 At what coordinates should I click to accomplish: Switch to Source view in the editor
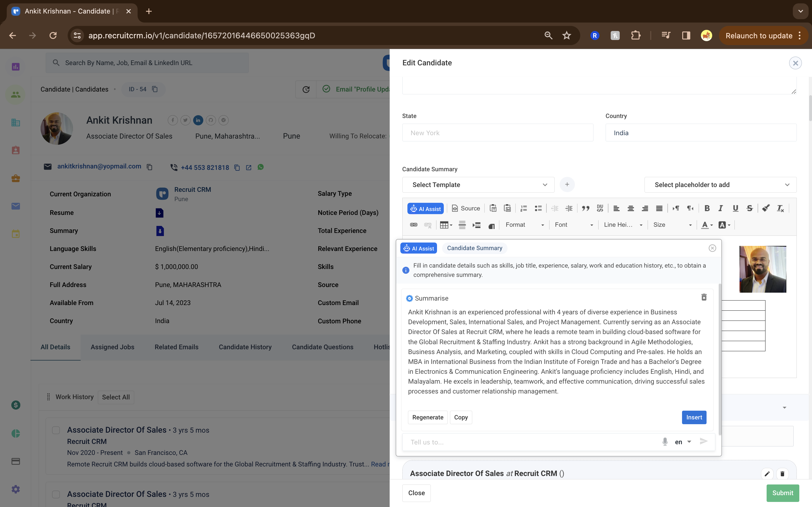tap(466, 208)
